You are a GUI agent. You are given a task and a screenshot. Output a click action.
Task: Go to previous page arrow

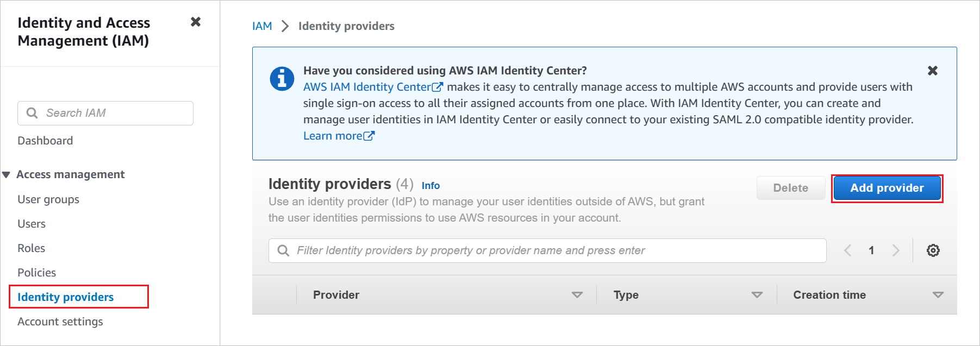(847, 250)
